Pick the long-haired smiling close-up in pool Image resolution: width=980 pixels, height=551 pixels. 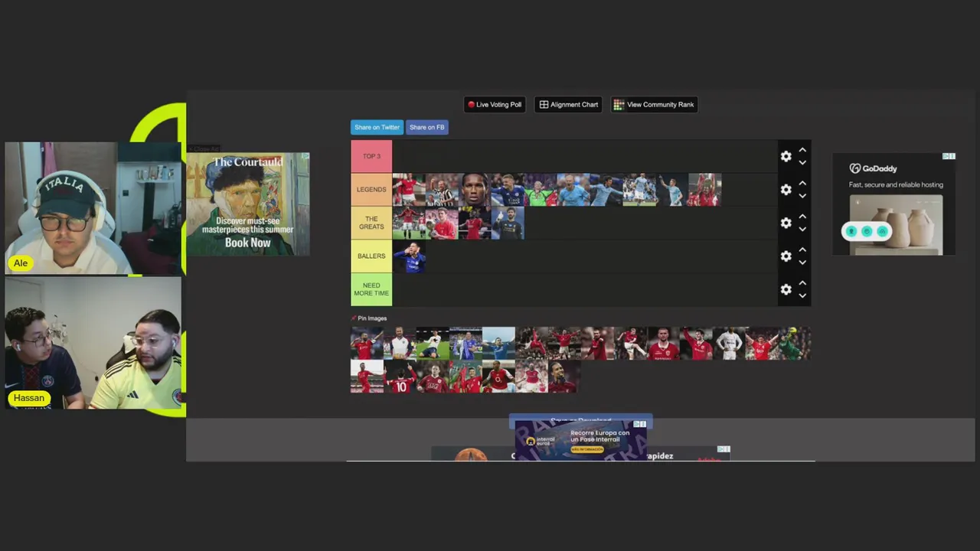click(564, 377)
